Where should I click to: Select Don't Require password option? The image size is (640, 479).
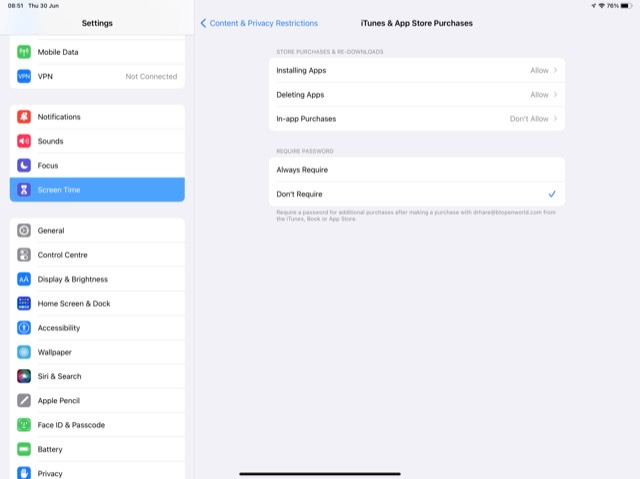pos(416,194)
